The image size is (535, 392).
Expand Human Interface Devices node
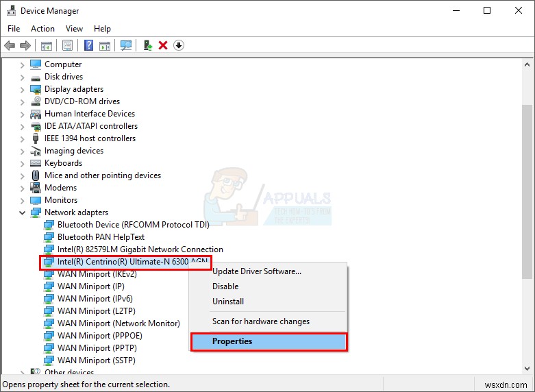[x=22, y=114]
